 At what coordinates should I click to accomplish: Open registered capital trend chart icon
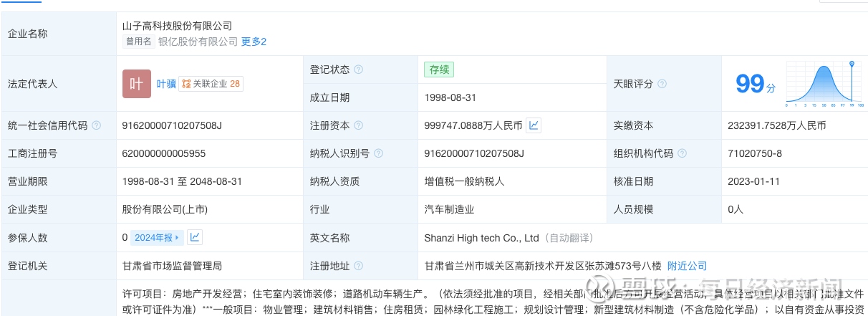[534, 125]
